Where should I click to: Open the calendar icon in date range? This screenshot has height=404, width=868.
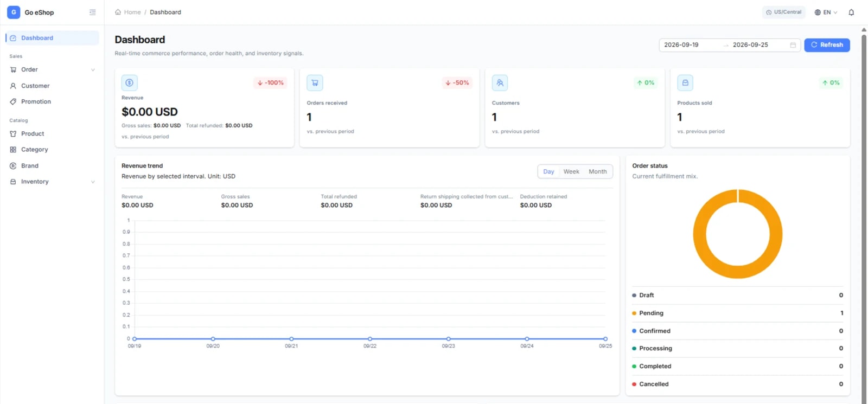pos(793,45)
